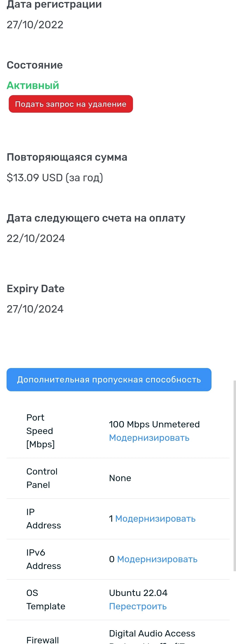This screenshot has height=644, width=236.
Task: Click next invoice date 22/10/2024
Action: tap(36, 238)
